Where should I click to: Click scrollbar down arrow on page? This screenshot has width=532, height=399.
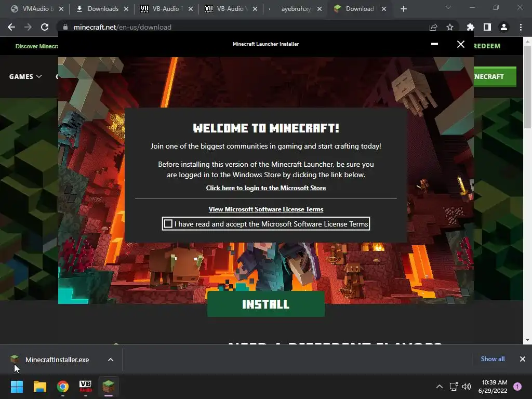point(527,340)
